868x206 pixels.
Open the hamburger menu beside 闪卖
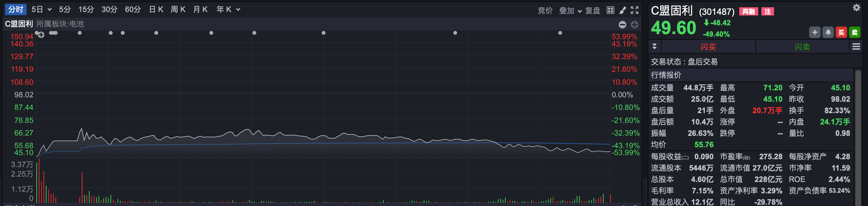click(x=856, y=47)
